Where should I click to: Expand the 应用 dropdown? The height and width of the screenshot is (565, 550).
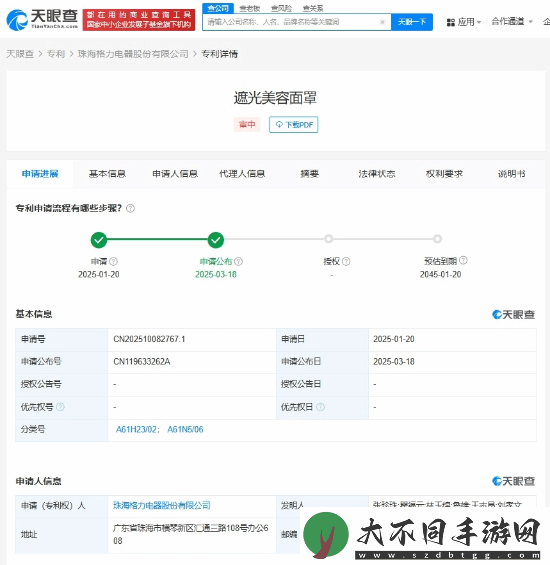(x=469, y=22)
